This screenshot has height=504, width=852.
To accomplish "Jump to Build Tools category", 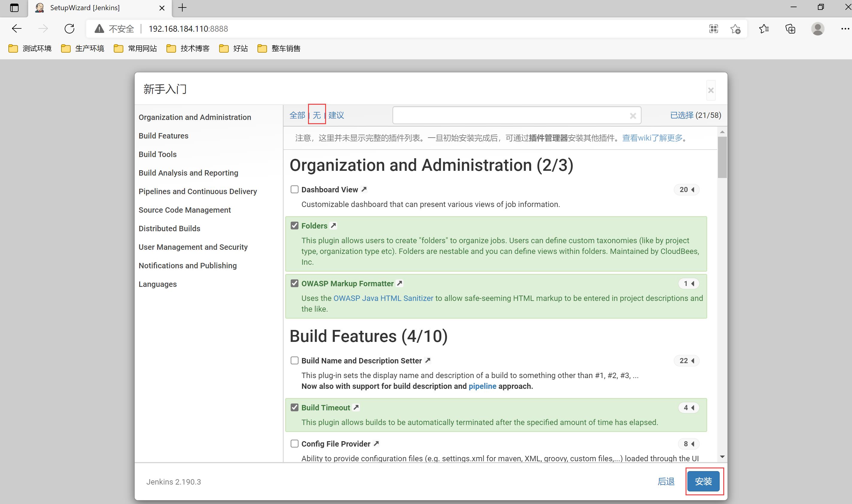I will [158, 154].
